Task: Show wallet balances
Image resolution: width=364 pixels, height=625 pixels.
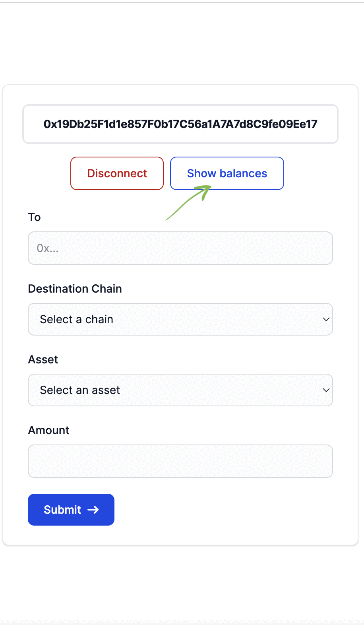Action: click(x=227, y=173)
